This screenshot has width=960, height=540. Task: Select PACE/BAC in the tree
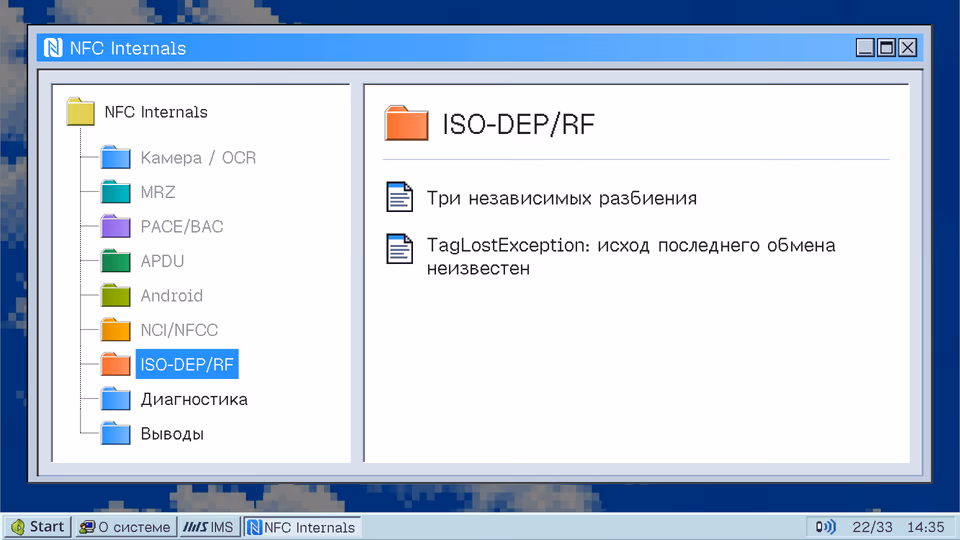(x=182, y=227)
